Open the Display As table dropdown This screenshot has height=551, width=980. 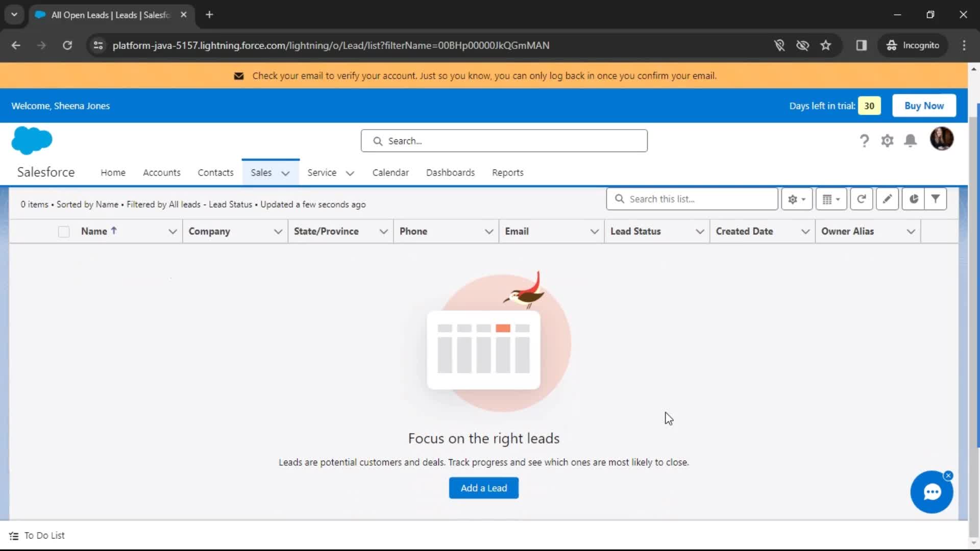pos(831,199)
